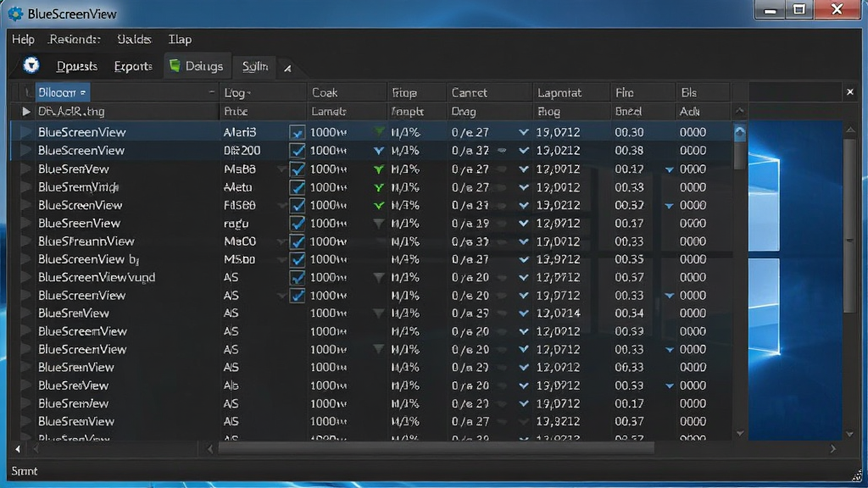This screenshot has width=868, height=488.
Task: Click the gray funnel icon in ragu row
Action: click(x=379, y=224)
